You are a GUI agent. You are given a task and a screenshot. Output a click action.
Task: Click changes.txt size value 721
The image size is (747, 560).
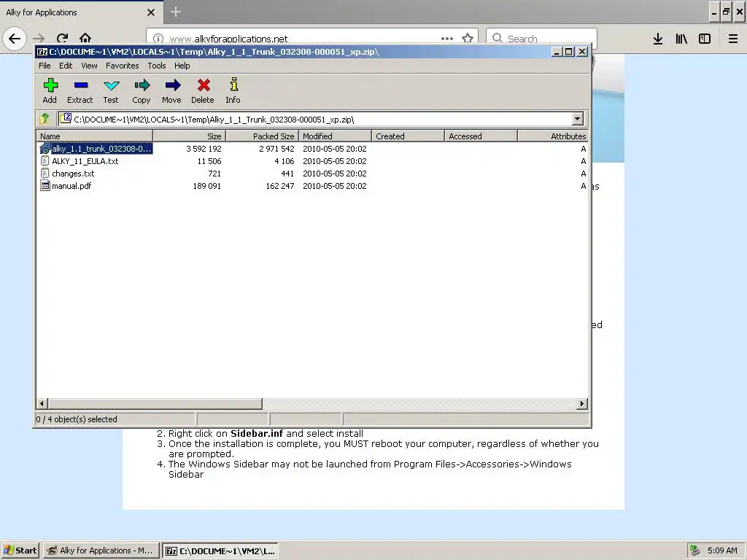click(x=215, y=174)
